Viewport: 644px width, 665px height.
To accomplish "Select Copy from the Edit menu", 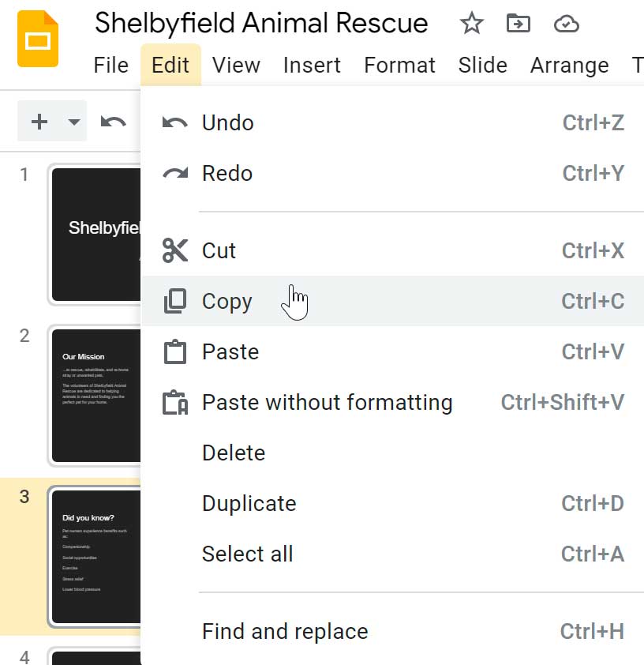I will pos(227,301).
